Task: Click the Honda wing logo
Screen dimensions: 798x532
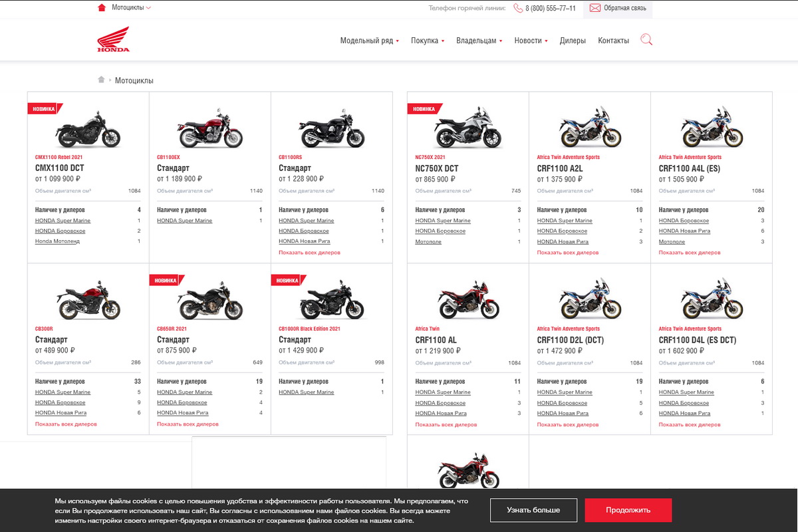Action: [x=113, y=39]
